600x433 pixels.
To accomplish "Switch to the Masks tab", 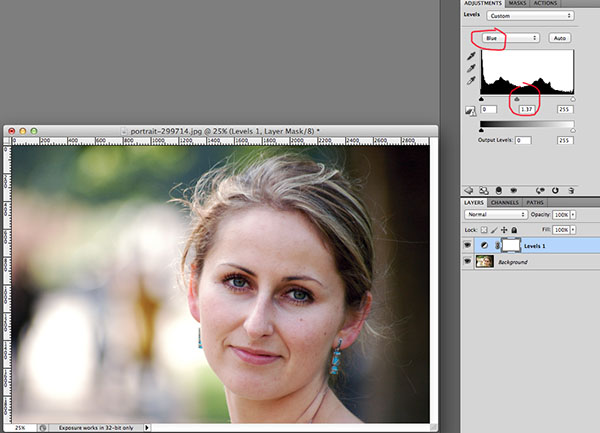I will click(519, 4).
